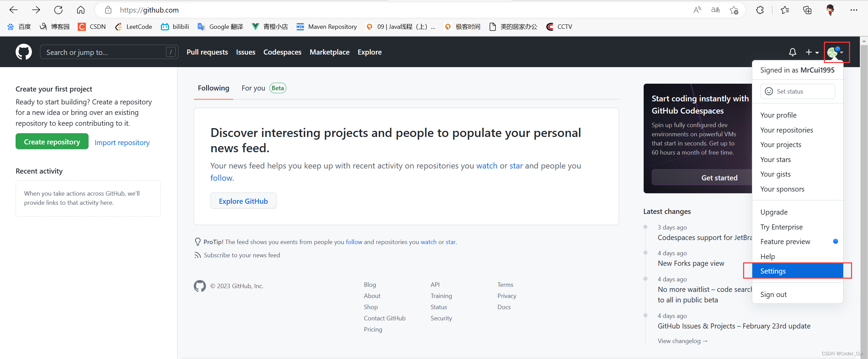This screenshot has width=868, height=359.
Task: Click the browser address bar URL
Action: coord(149,10)
